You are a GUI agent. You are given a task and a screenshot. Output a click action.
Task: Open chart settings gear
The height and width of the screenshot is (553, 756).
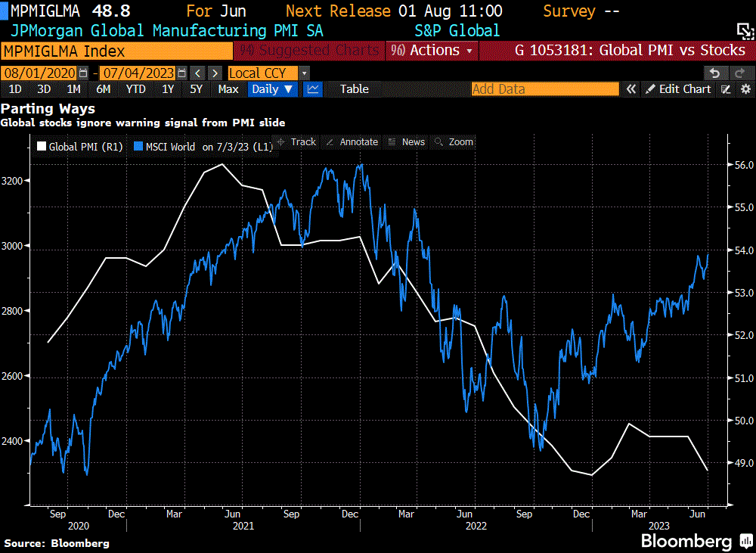(x=745, y=89)
